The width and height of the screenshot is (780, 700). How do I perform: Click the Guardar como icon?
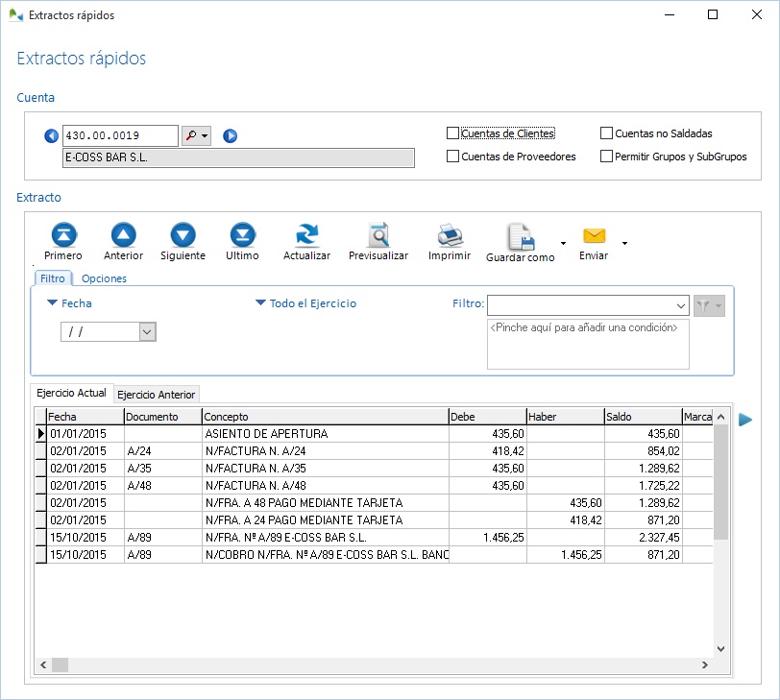click(520, 237)
